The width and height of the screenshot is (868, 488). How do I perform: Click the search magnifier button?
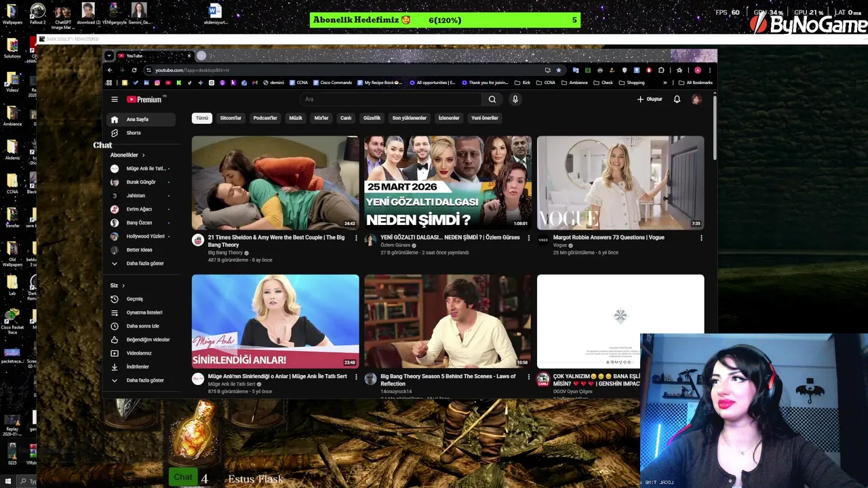point(492,99)
